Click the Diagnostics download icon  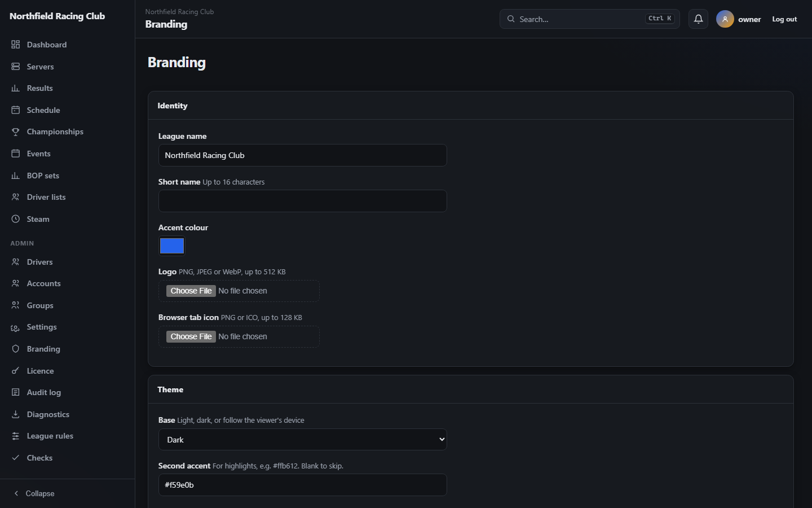(16, 414)
